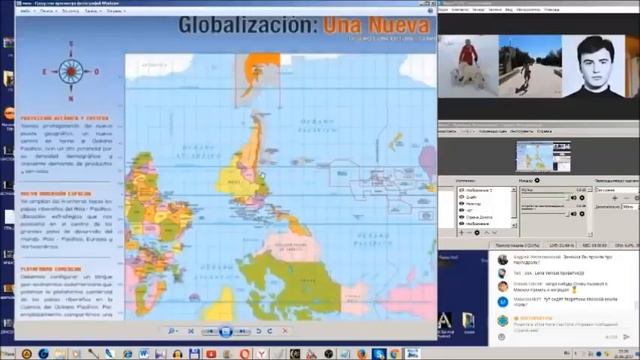640x360 pixels.
Task: Adjust the first mixer volume slider
Action: click(x=545, y=198)
